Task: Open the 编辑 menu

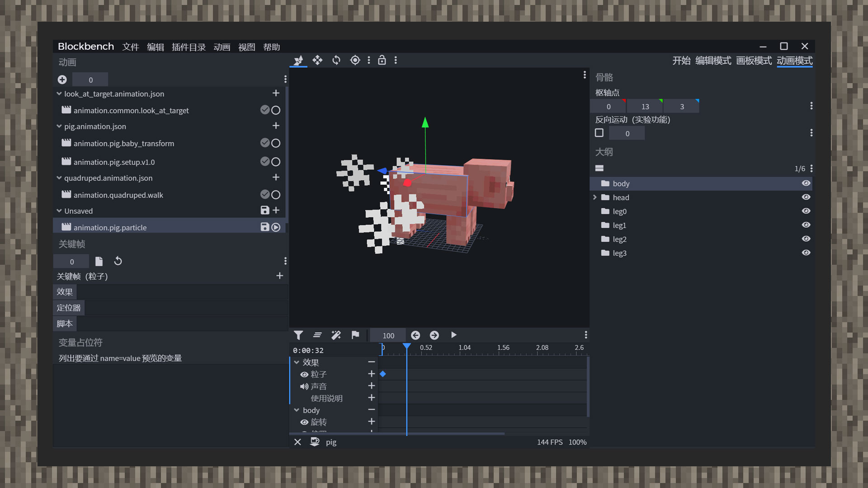Action: 156,47
